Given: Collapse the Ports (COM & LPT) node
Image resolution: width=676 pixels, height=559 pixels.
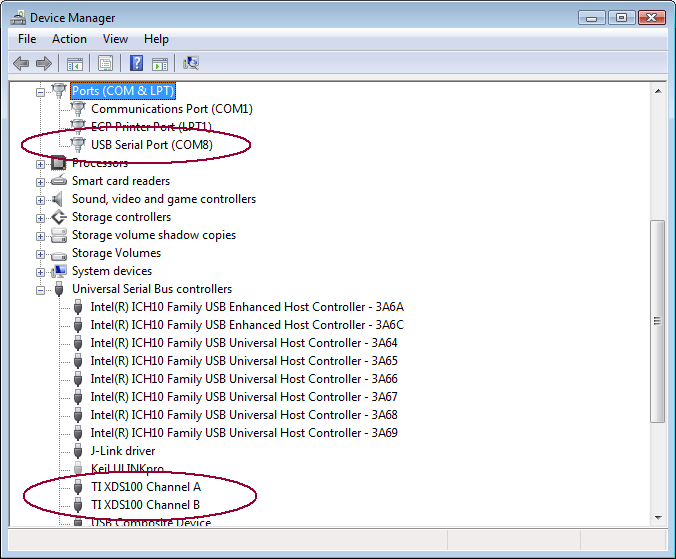Looking at the screenshot, I should point(40,92).
